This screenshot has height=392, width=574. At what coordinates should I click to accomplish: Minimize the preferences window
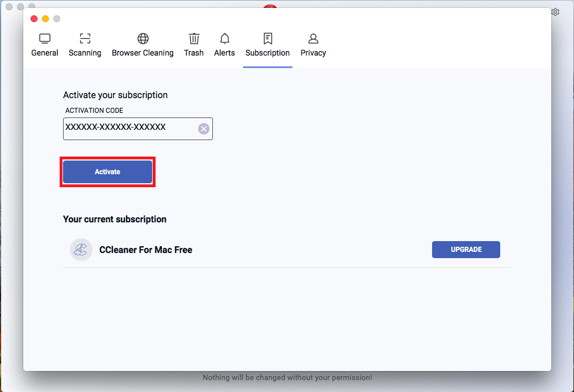(45, 18)
